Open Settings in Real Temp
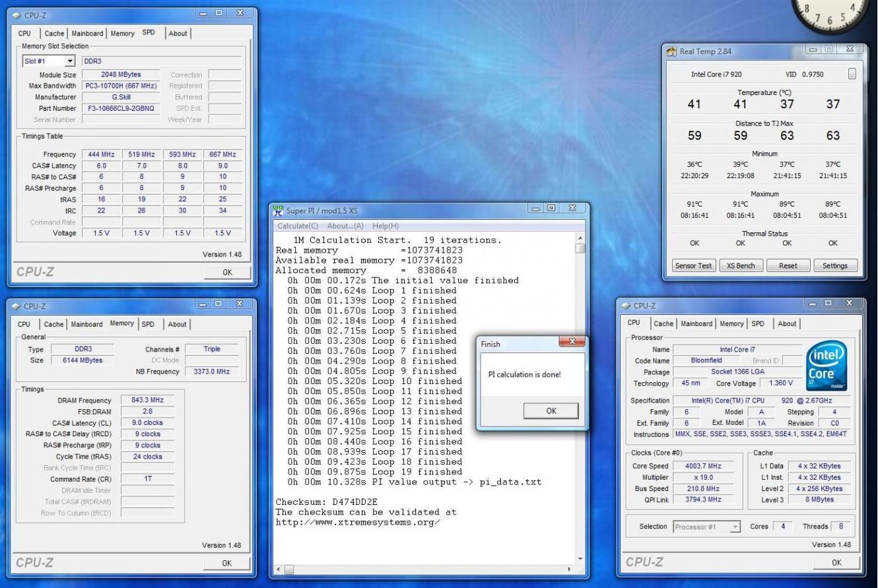This screenshot has width=878, height=588. click(x=834, y=266)
